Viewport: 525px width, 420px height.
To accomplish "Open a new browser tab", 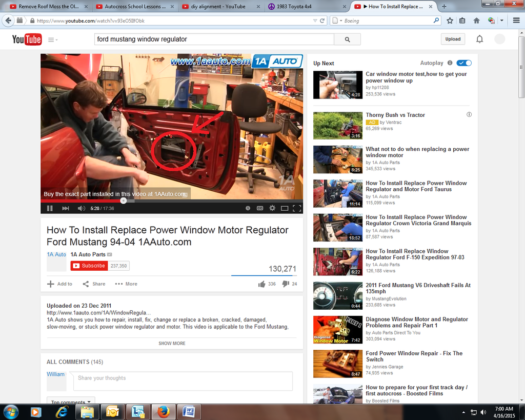I will [x=444, y=6].
